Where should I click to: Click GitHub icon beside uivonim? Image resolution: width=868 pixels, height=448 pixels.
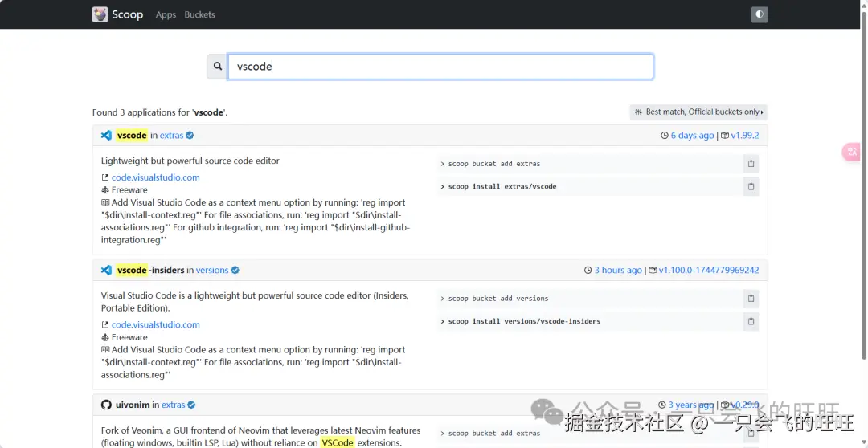coord(106,405)
